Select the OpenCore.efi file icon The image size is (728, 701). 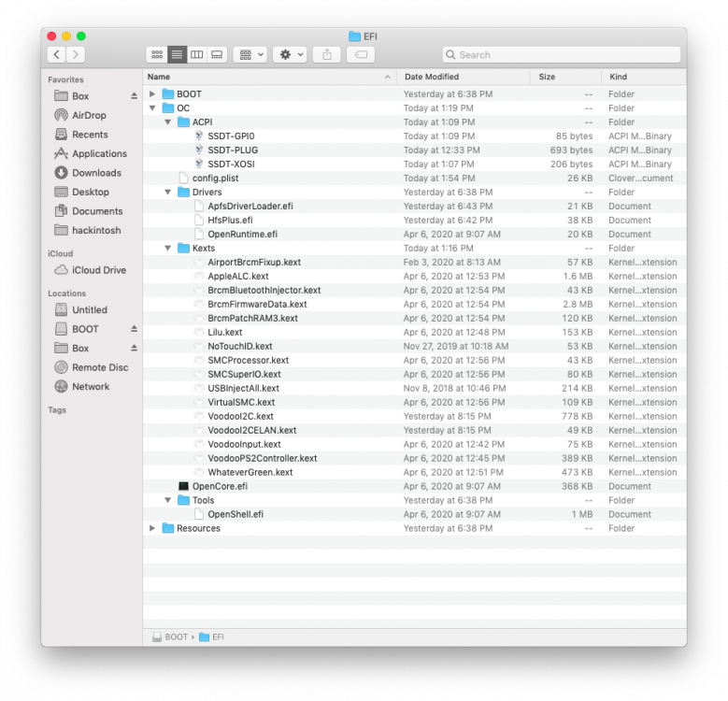coord(184,487)
